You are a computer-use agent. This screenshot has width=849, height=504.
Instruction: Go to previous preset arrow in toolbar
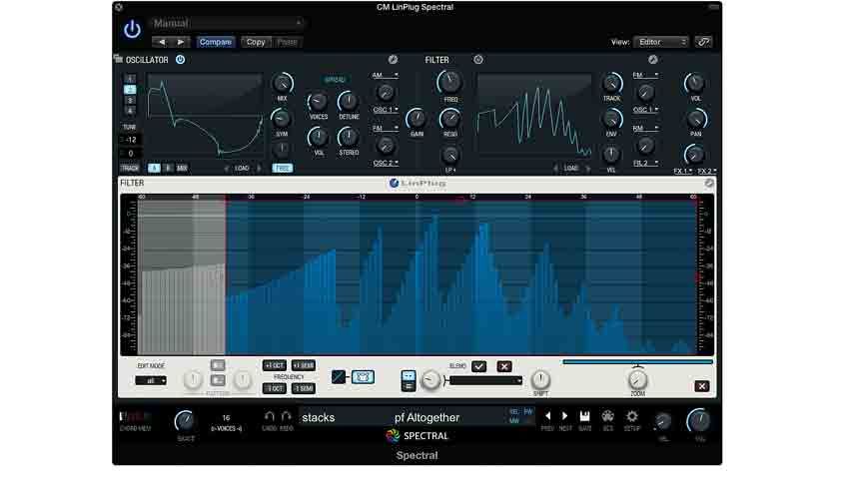click(162, 42)
